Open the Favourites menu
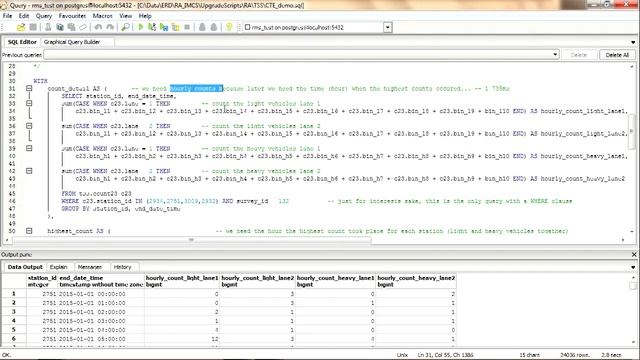The width and height of the screenshot is (640, 360). [x=72, y=16]
